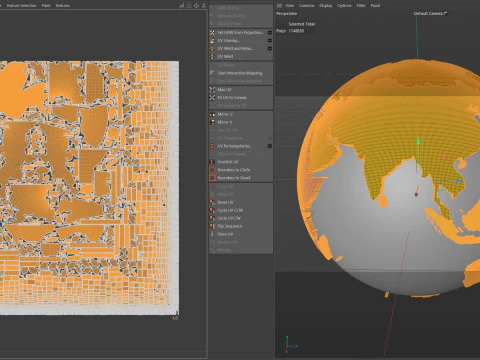Open options gear for UV Rectangularize
This screenshot has height=360, width=480.
coord(270,146)
